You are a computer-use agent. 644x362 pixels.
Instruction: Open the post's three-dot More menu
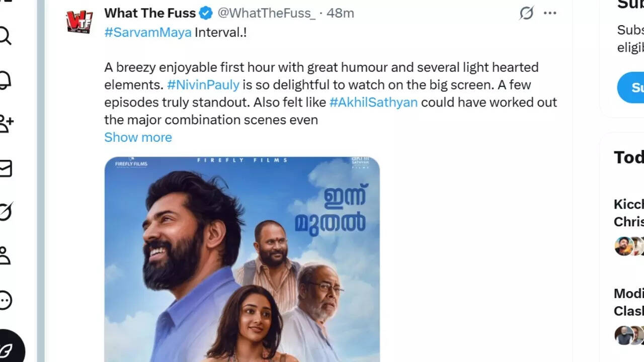click(x=550, y=13)
